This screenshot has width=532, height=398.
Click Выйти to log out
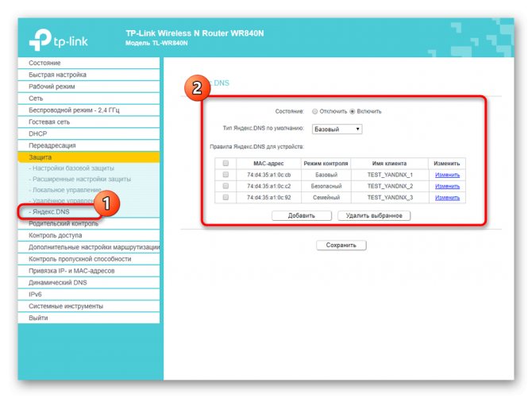point(89,319)
